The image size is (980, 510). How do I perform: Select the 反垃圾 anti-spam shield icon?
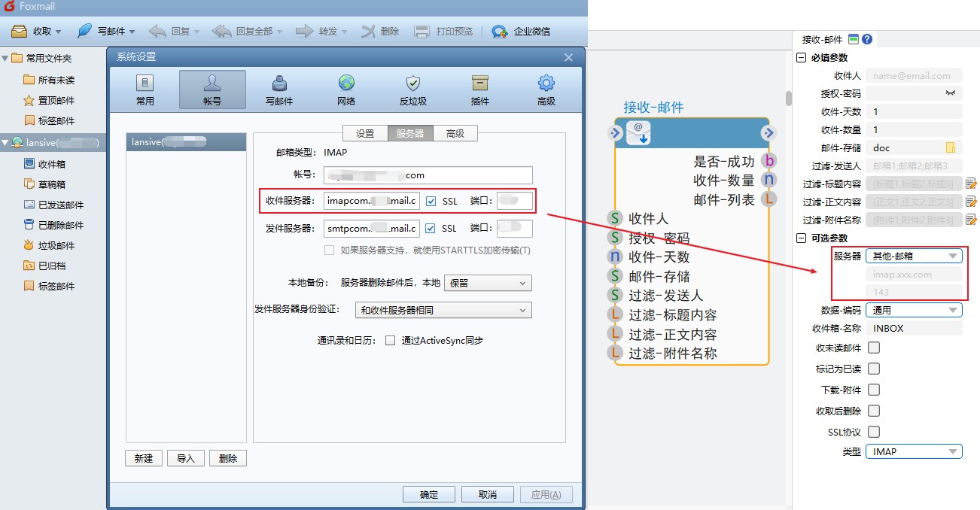412,90
